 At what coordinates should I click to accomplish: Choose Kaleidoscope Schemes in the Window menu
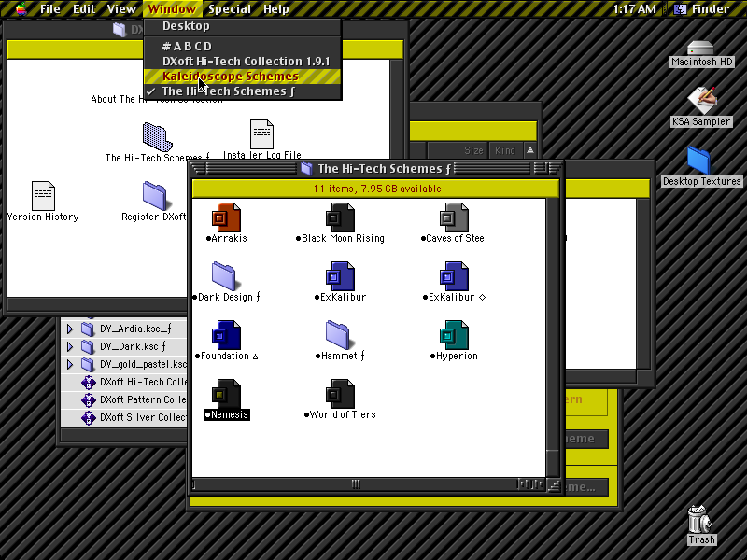[x=243, y=77]
